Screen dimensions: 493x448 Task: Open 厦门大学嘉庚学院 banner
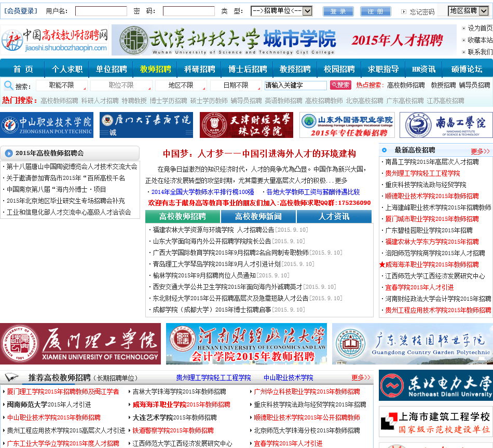click(x=146, y=125)
